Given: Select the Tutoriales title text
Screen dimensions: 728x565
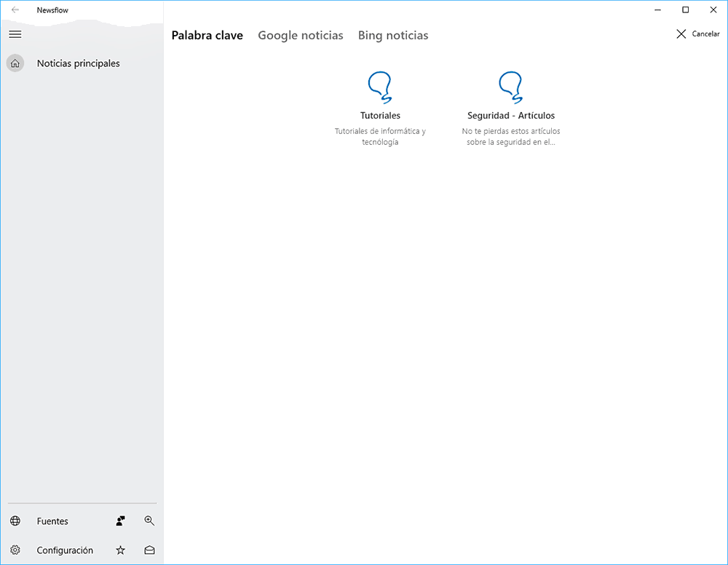Looking at the screenshot, I should pos(380,116).
